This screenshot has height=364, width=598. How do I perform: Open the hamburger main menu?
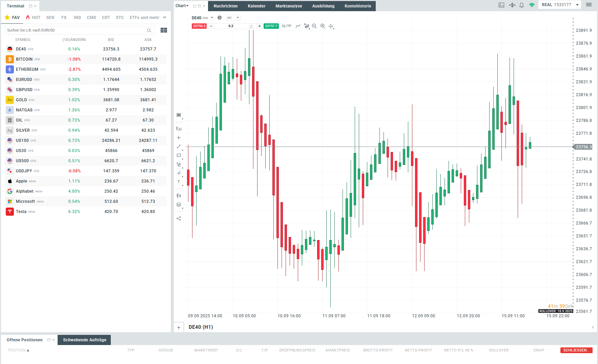[589, 5]
